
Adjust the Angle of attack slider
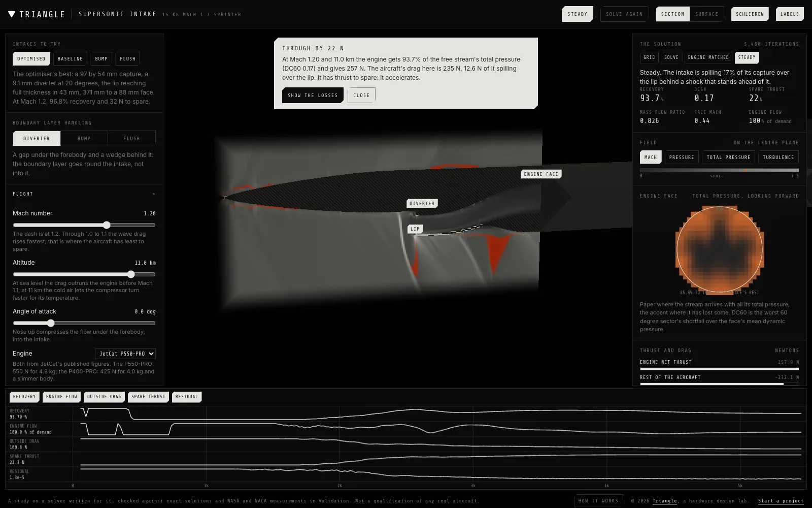84,323
